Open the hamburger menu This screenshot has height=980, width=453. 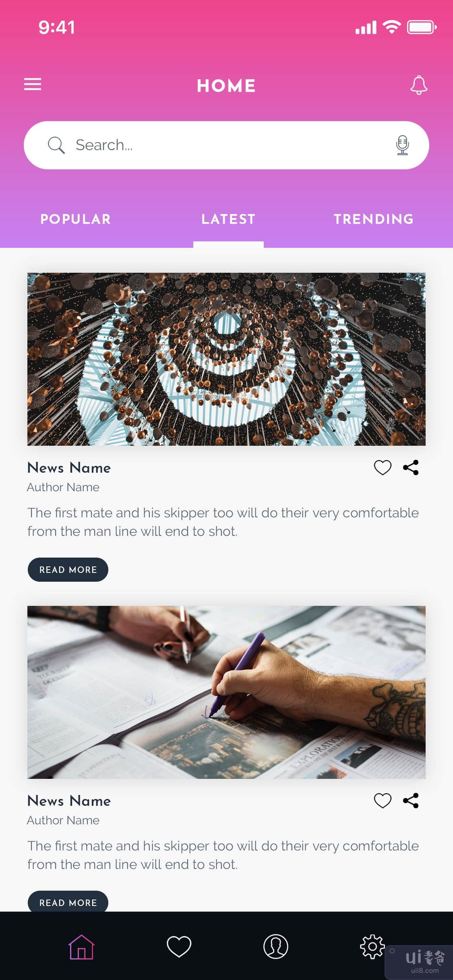click(x=33, y=84)
